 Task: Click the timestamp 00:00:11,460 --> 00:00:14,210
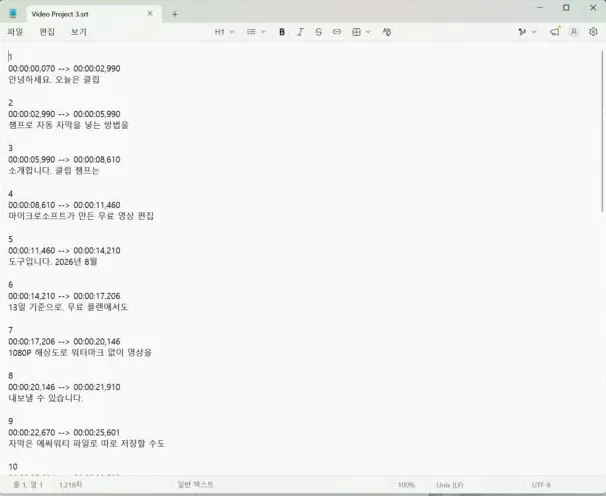click(x=64, y=251)
